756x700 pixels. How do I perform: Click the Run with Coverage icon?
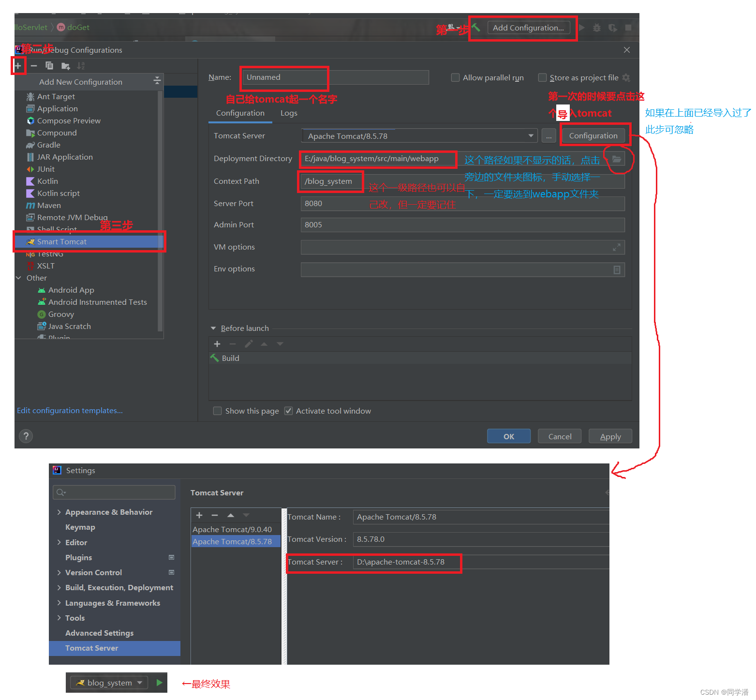point(612,28)
